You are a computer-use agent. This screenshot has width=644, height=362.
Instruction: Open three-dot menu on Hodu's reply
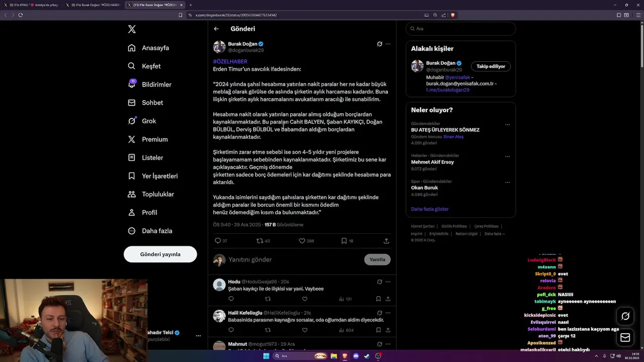tap(388, 282)
